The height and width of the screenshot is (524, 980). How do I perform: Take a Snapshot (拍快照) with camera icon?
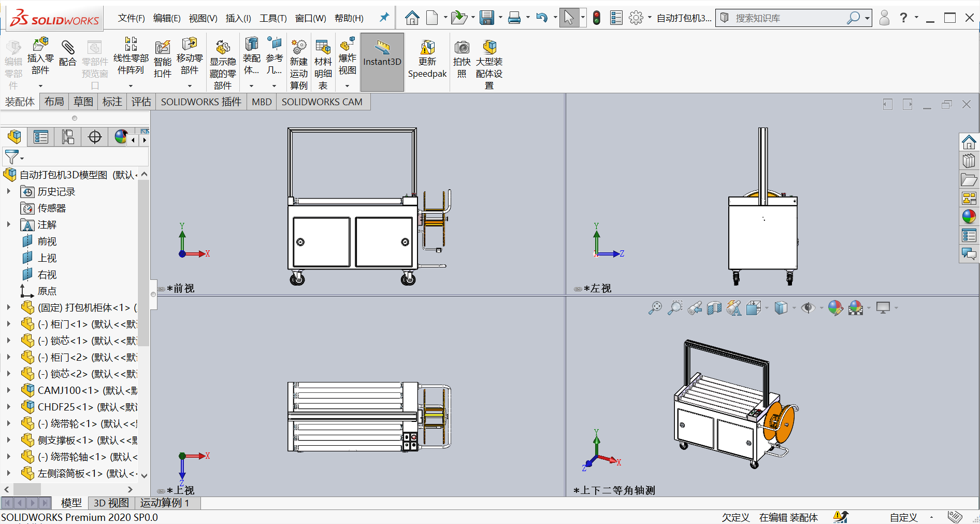tap(462, 47)
